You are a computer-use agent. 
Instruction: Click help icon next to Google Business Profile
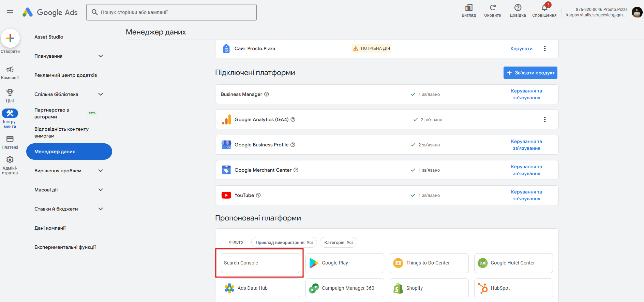click(293, 145)
